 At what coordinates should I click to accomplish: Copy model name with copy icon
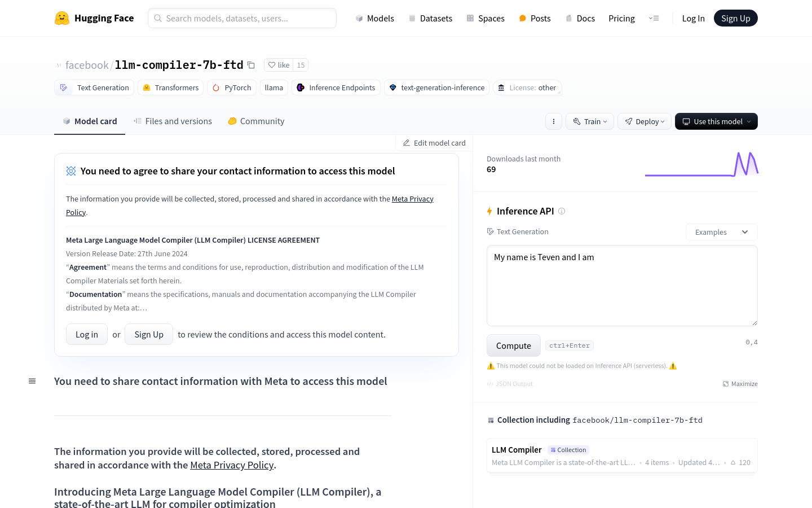pos(251,65)
